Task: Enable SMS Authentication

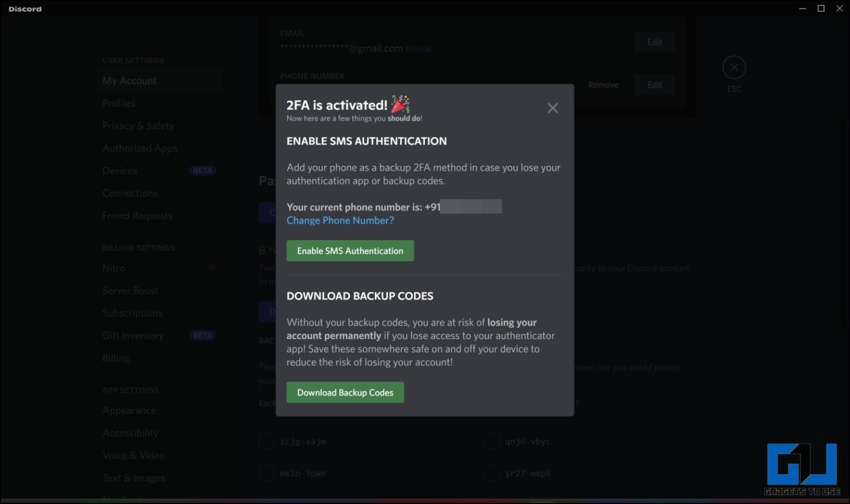Action: point(350,251)
